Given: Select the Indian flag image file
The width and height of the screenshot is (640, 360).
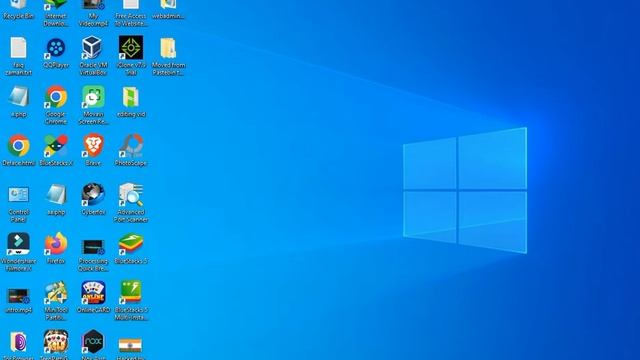Looking at the screenshot, I should [x=130, y=345].
